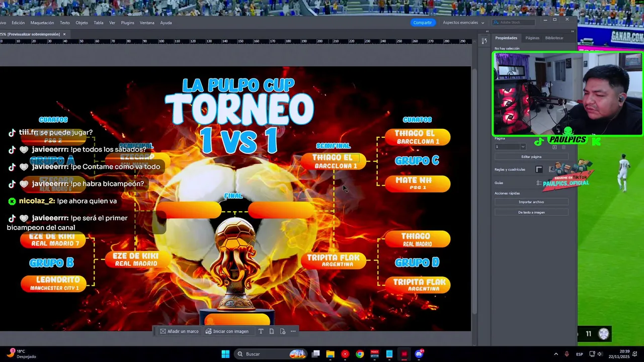
Task: Open the Maquetación menu
Action: pyautogui.click(x=42, y=23)
